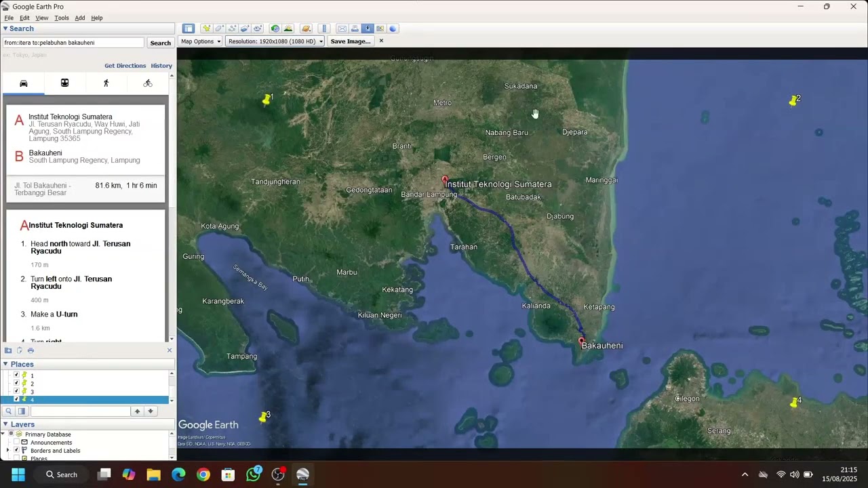This screenshot has width=868, height=488.
Task: Open the Edit menu
Action: pyautogui.click(x=24, y=18)
